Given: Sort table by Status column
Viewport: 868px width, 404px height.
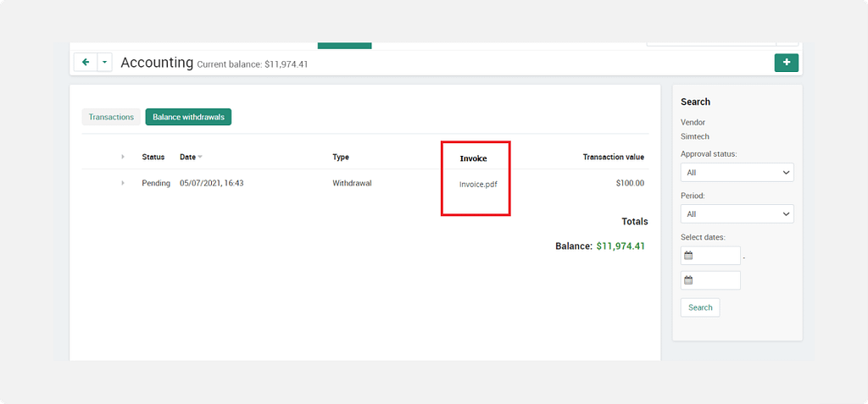Looking at the screenshot, I should [153, 157].
